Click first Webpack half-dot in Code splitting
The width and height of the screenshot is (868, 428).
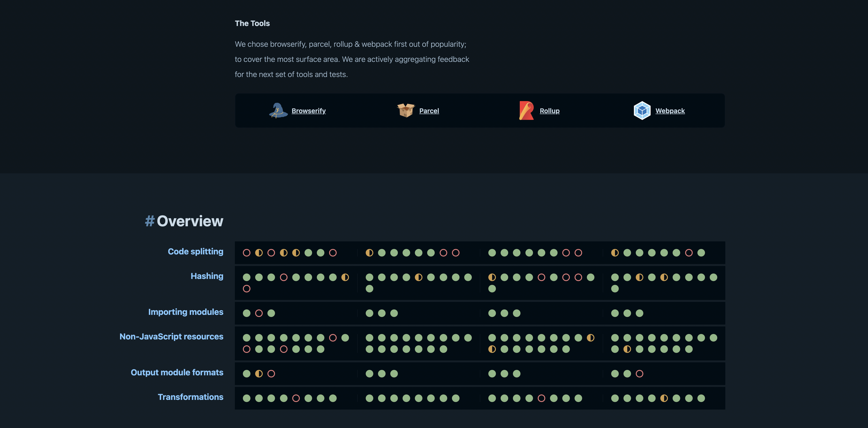tap(615, 253)
